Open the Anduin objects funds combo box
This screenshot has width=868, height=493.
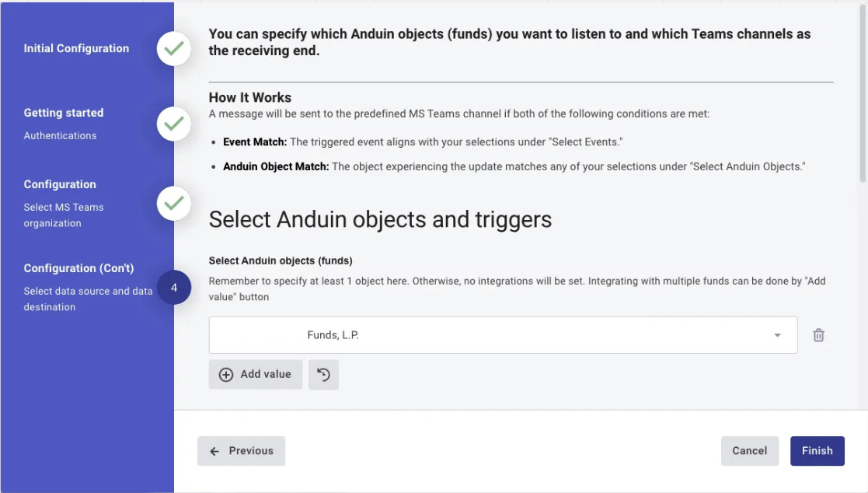point(503,335)
